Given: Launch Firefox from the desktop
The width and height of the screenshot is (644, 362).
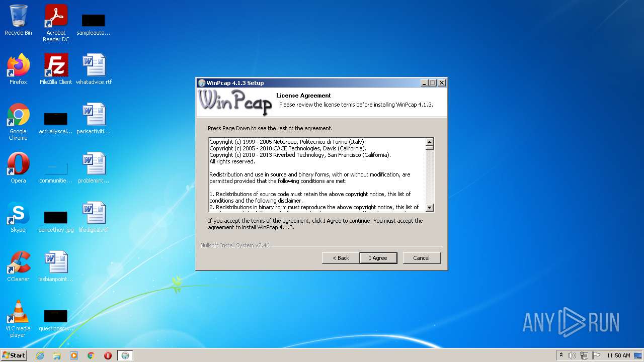Looking at the screenshot, I should [18, 69].
